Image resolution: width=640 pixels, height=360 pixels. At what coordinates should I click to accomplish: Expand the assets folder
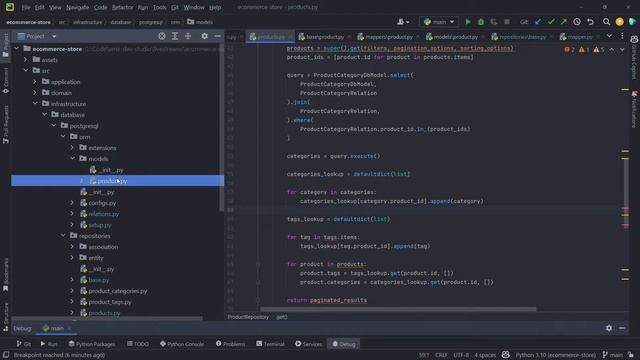[x=26, y=60]
